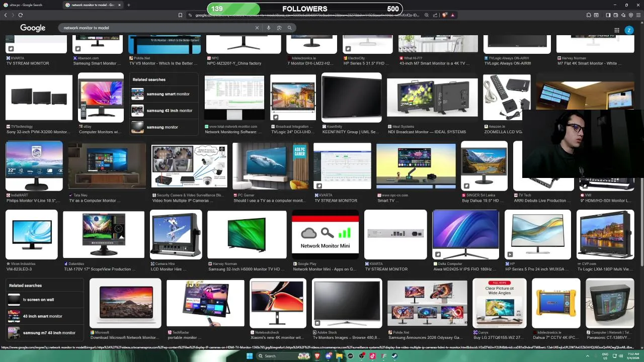Image resolution: width=644 pixels, height=362 pixels.
Task: Open Google Lens image search icon
Action: point(279,28)
